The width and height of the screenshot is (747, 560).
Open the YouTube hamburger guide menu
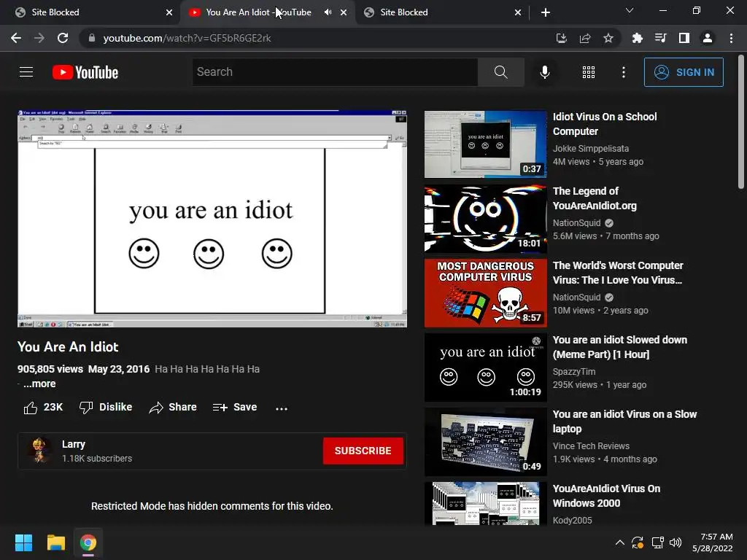(26, 72)
